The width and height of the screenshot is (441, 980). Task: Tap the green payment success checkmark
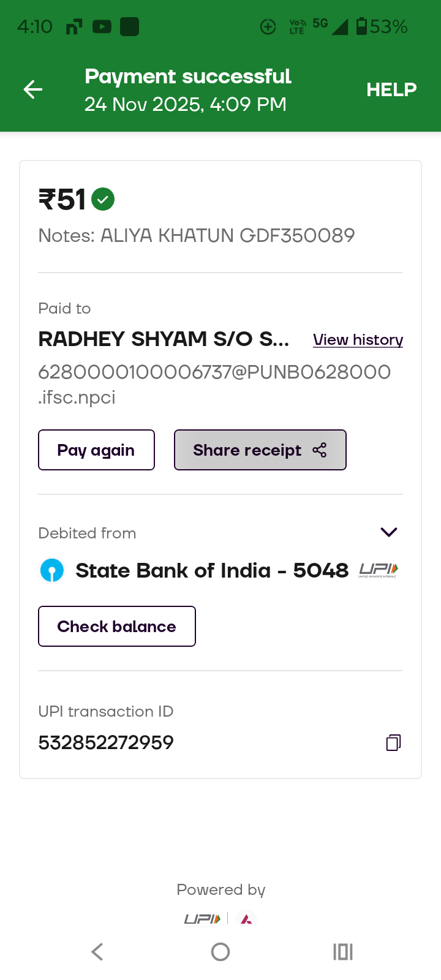tap(103, 200)
